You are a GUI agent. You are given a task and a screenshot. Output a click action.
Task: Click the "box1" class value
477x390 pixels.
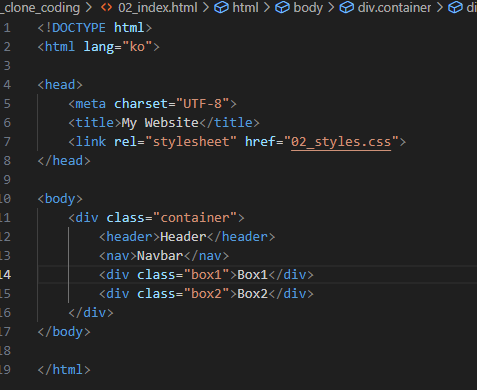[206, 275]
